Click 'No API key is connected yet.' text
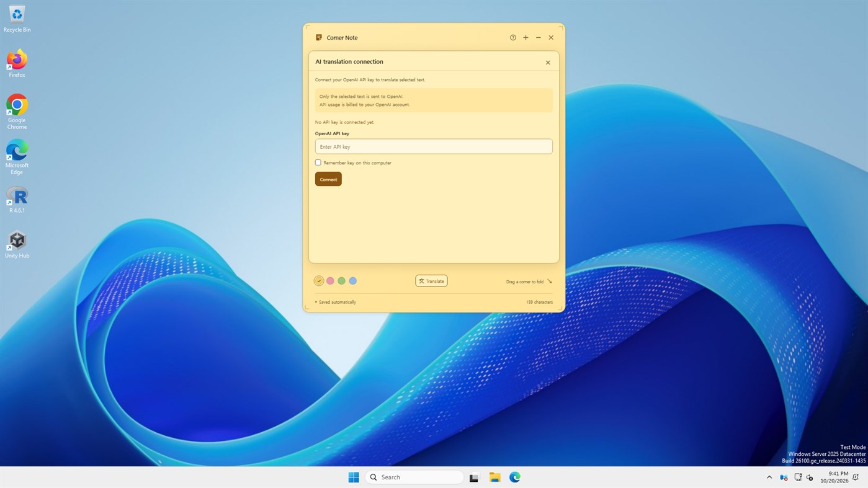This screenshot has height=488, width=868. tap(344, 122)
